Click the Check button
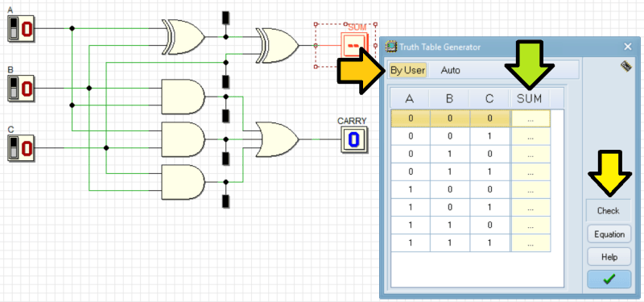This screenshot has height=302, width=644. click(x=609, y=211)
